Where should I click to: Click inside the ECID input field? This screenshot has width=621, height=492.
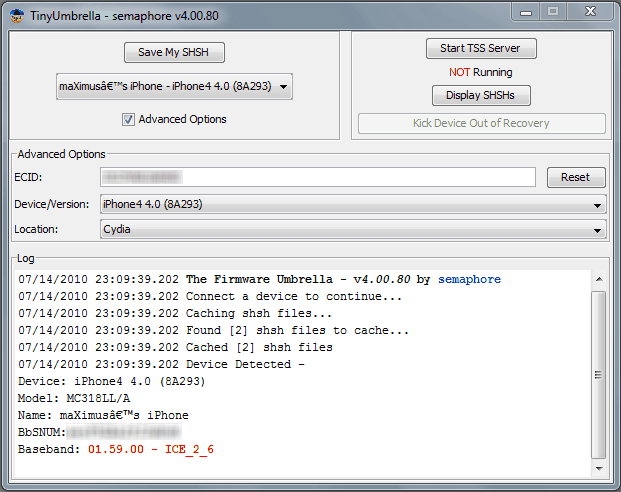click(x=318, y=177)
